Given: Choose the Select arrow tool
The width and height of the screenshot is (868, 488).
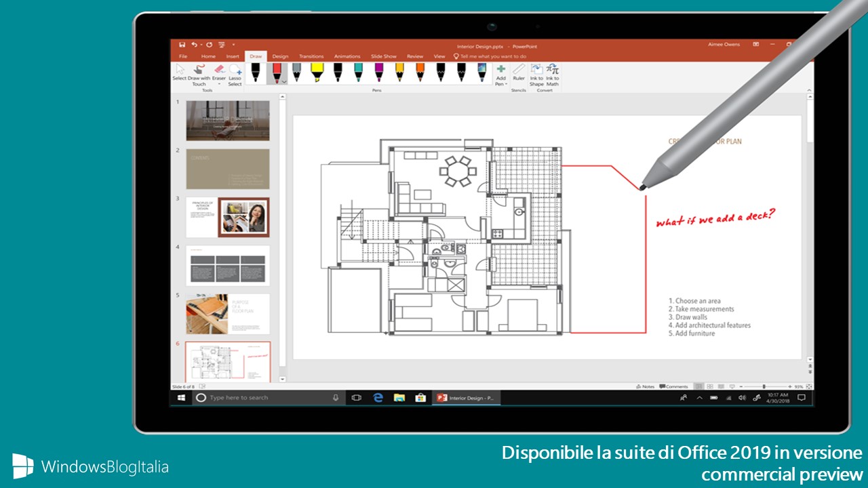Looking at the screenshot, I should tap(179, 73).
